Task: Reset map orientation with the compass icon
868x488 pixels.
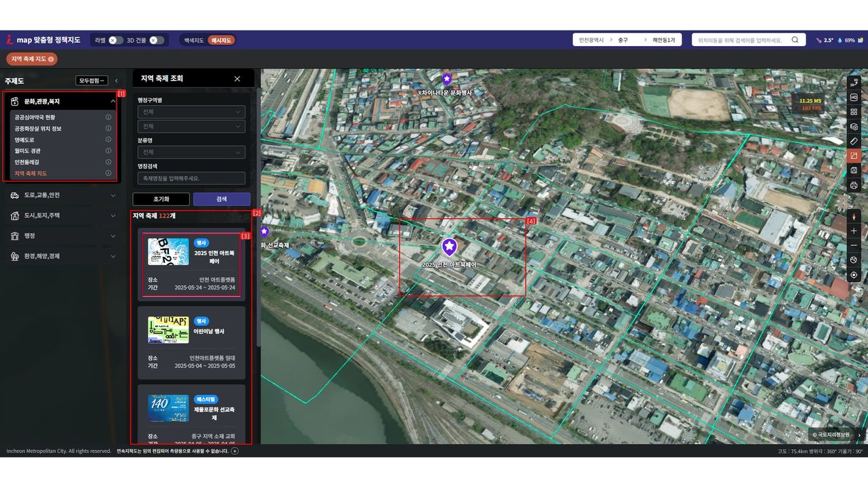Action: 854,216
